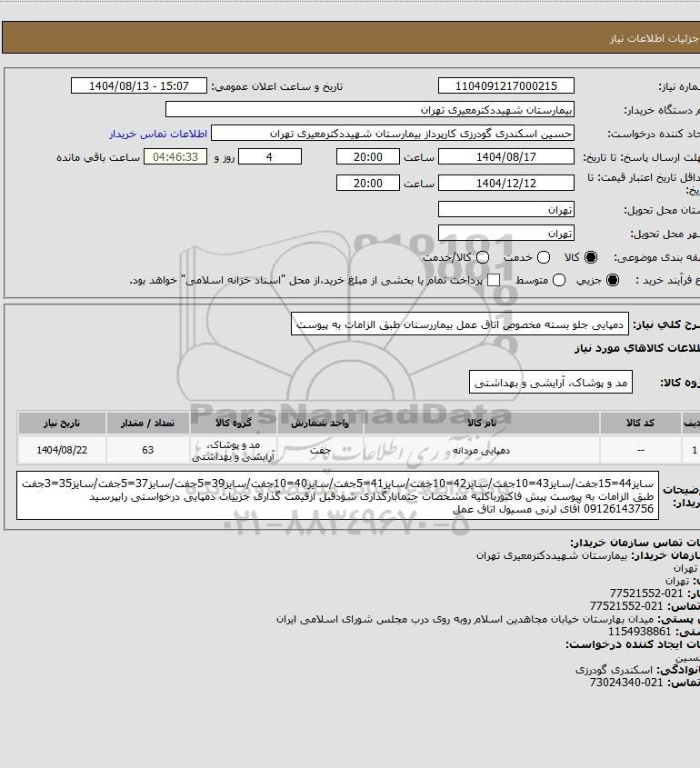Choose the متوسط purchase process option
Screen dimensions: 700x768
[x=559, y=281]
